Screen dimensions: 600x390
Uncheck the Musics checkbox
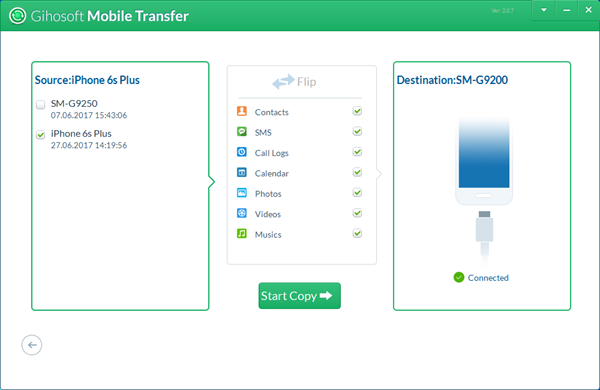click(x=357, y=233)
